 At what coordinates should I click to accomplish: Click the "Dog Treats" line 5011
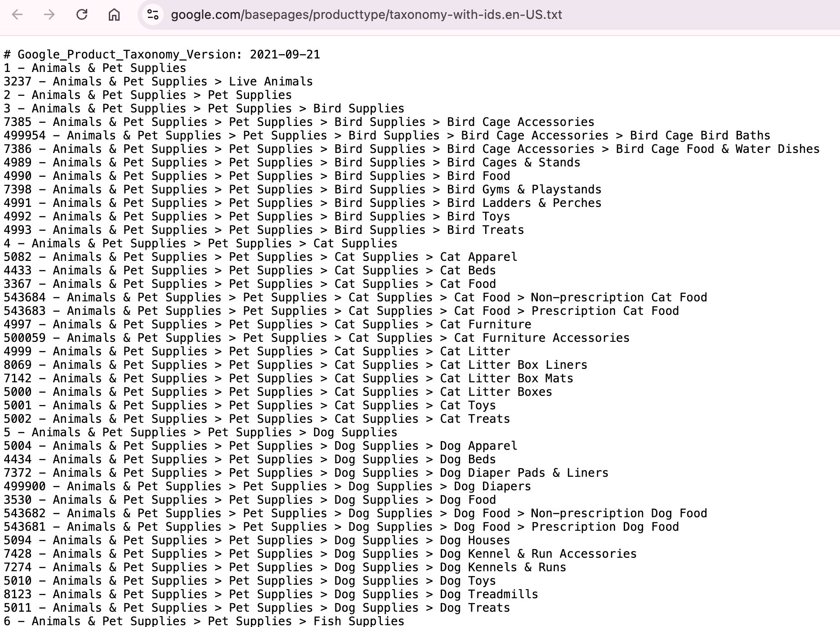coord(257,608)
